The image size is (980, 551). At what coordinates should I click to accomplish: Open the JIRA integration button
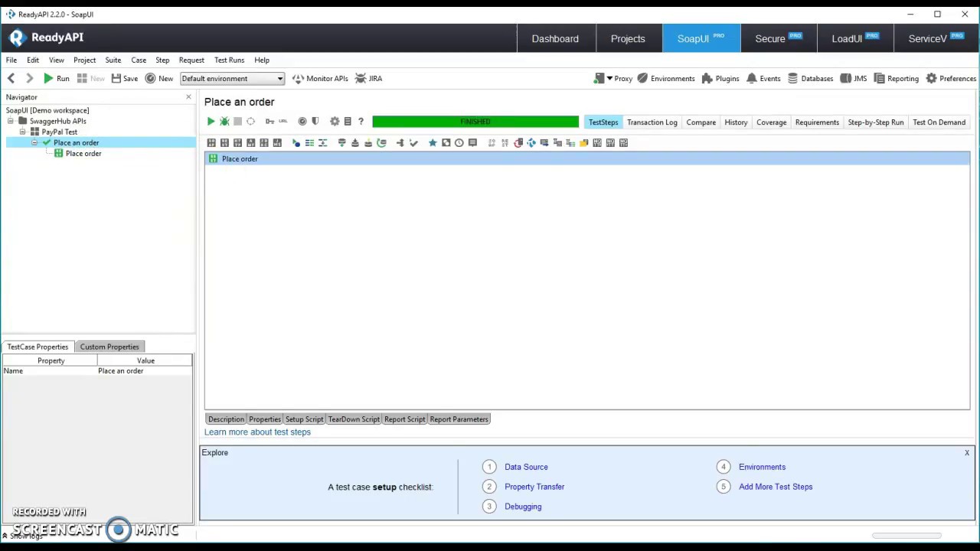click(x=368, y=78)
